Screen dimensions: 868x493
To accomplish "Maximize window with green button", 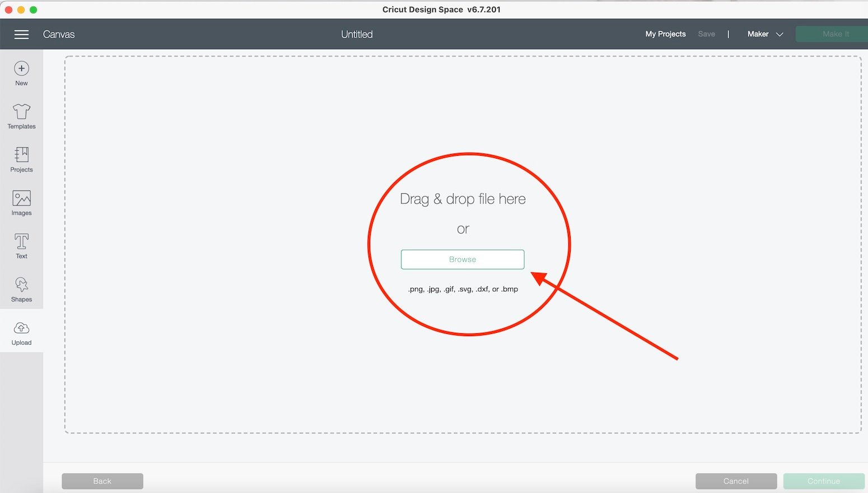I will click(33, 10).
